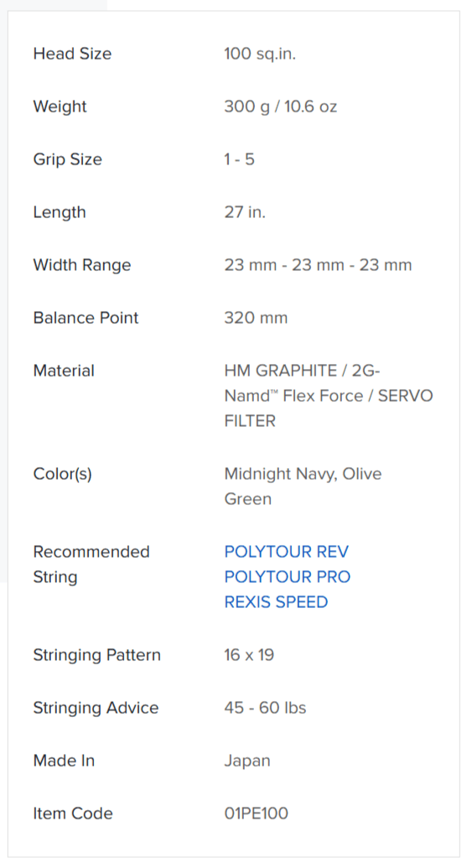Click the Width Range label
The image size is (467, 868).
[x=82, y=265]
